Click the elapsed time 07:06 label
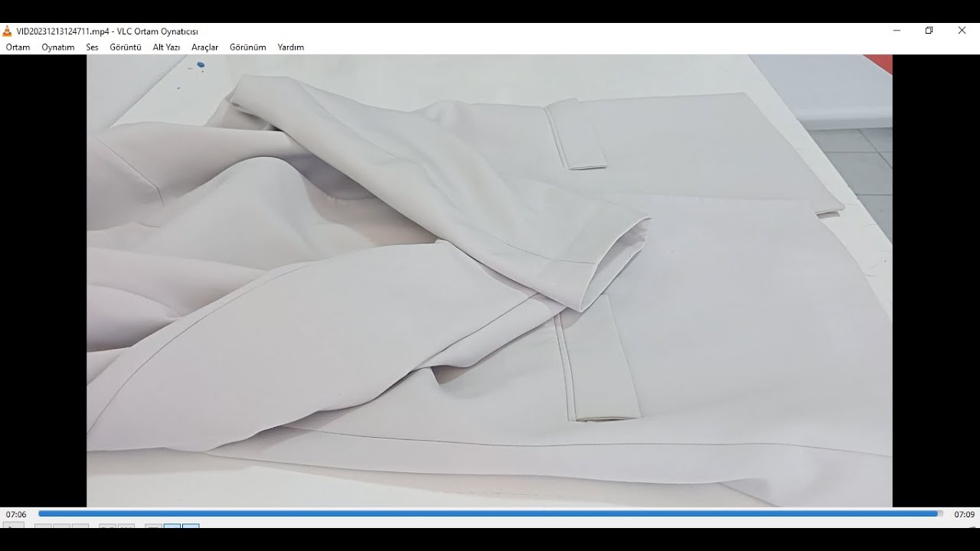 click(x=16, y=515)
